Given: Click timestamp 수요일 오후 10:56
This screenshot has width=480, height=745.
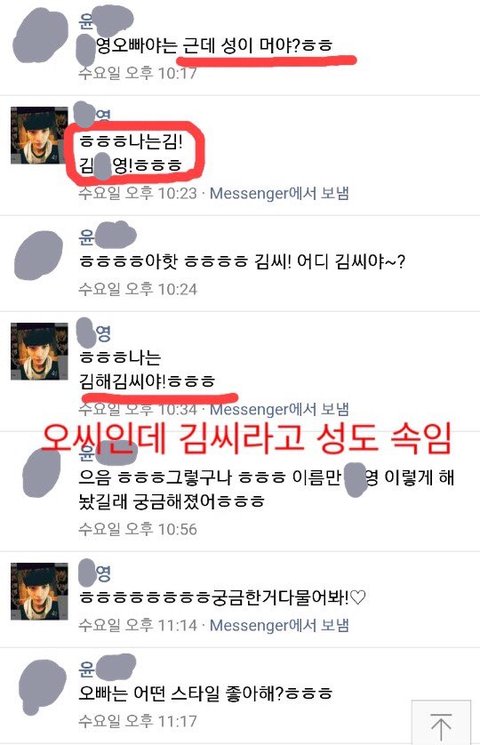Looking at the screenshot, I should tap(137, 529).
